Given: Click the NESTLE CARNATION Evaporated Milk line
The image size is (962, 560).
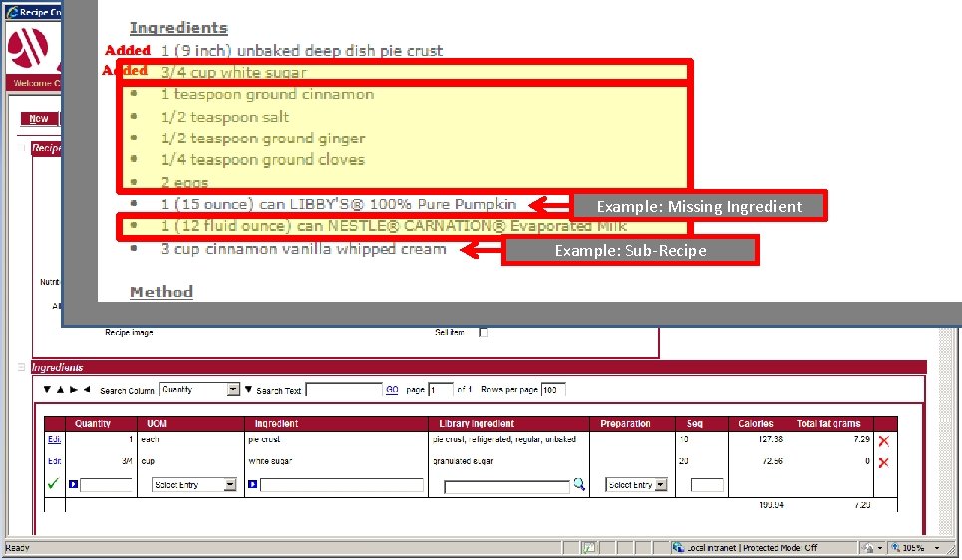Looking at the screenshot, I should pos(394,226).
